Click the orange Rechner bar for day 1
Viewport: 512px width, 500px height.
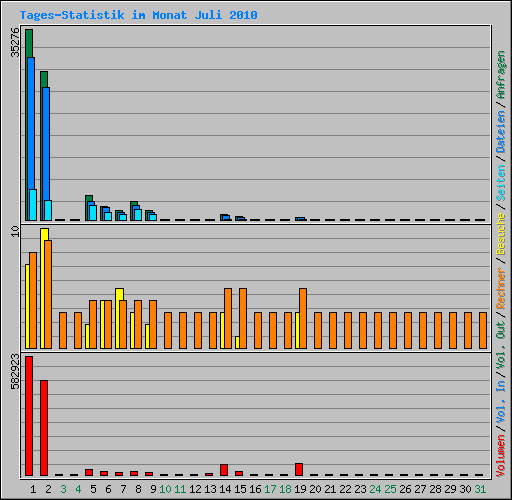click(33, 300)
